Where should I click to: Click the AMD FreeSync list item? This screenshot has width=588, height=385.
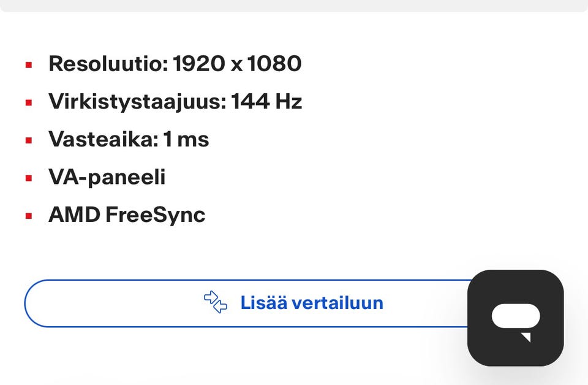pos(127,215)
